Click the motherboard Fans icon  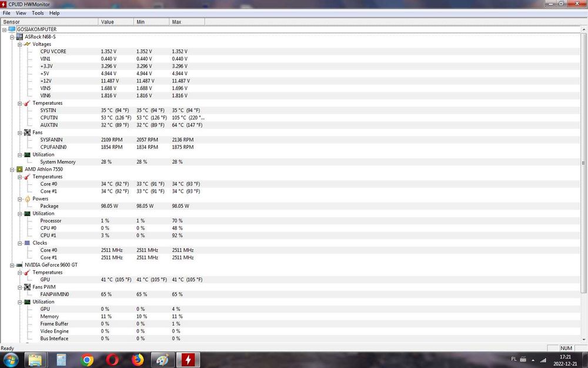27,132
